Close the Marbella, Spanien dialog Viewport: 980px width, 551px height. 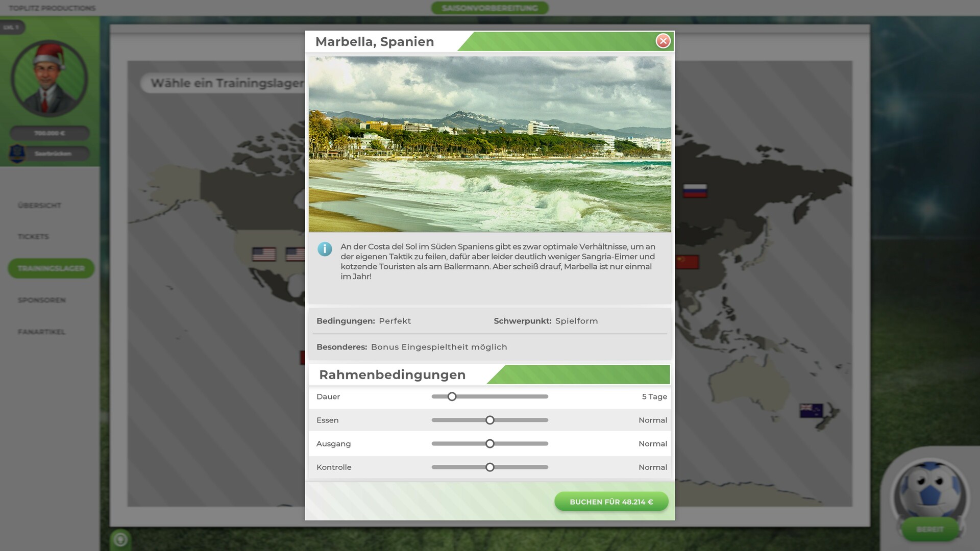tap(663, 41)
